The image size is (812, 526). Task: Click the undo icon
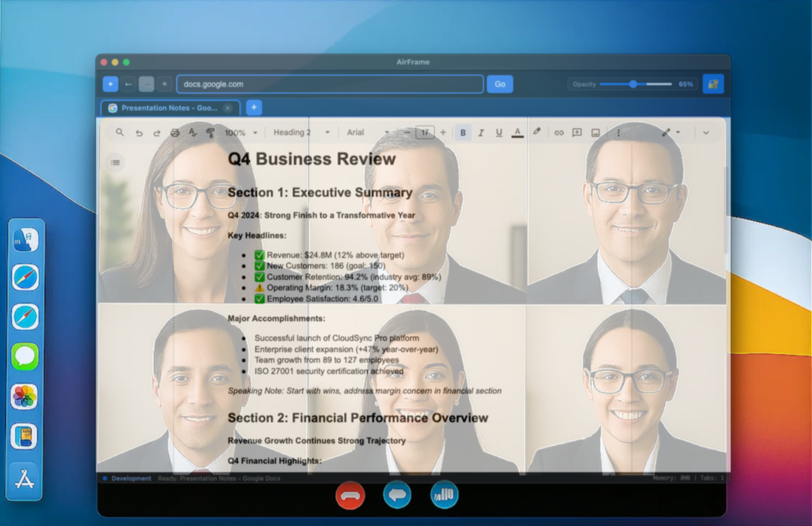coord(140,132)
